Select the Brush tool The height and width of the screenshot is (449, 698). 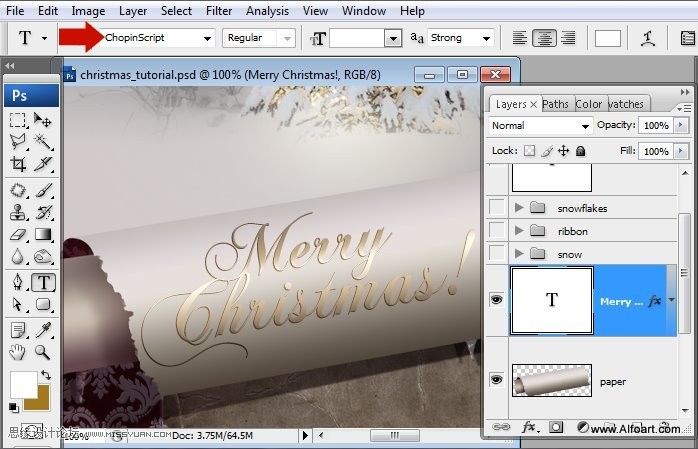coord(43,190)
